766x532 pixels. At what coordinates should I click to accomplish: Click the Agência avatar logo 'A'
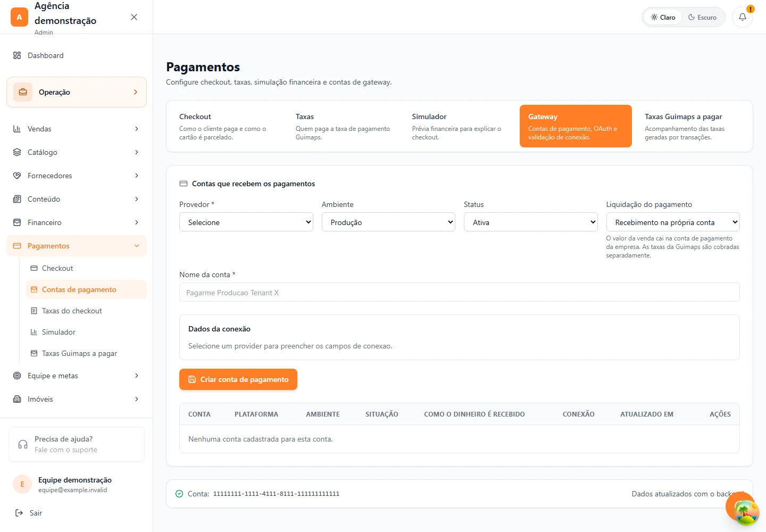[19, 17]
